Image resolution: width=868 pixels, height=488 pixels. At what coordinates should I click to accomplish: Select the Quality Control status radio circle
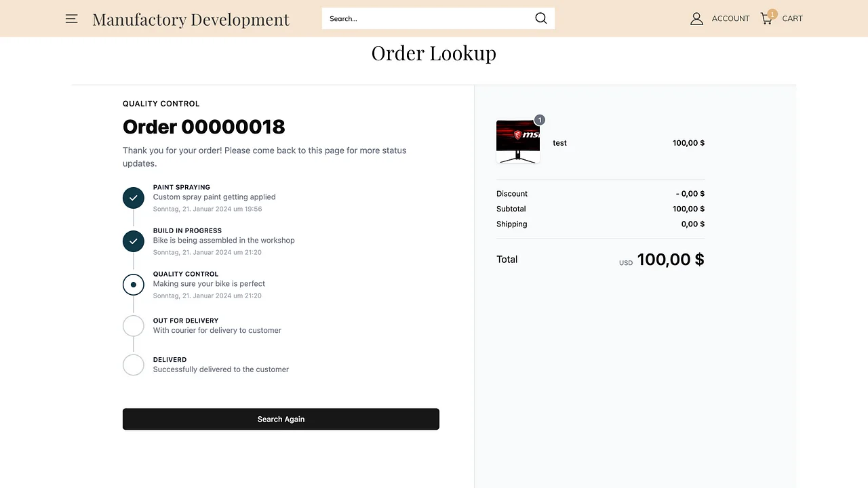[x=133, y=285]
